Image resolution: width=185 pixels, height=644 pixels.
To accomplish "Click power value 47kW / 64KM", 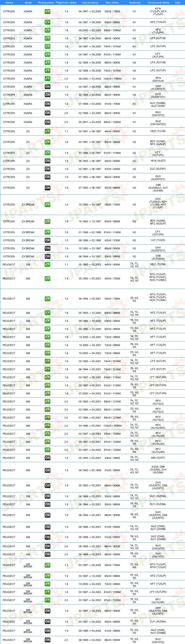I will coord(112,169).
